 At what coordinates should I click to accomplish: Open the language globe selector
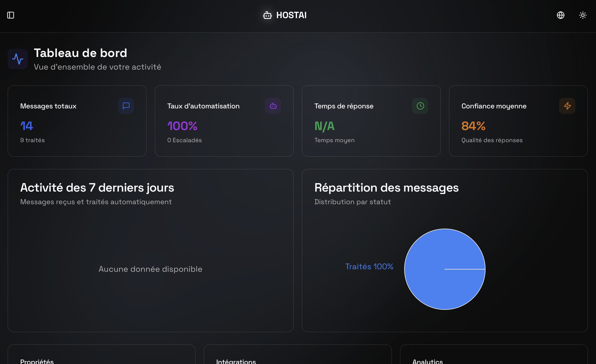point(560,15)
